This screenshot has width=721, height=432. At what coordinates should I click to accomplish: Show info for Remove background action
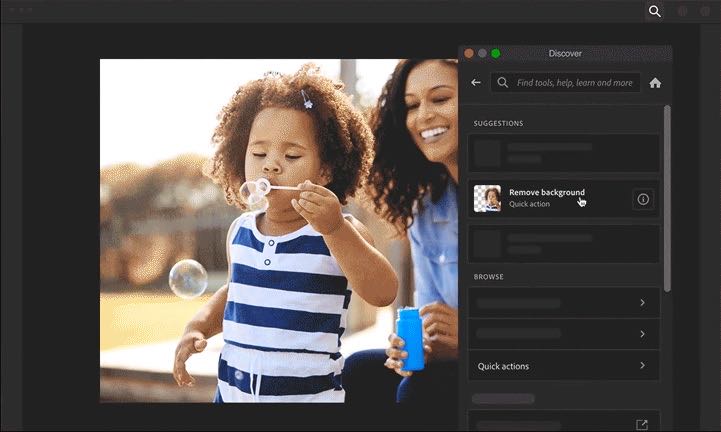coord(643,199)
